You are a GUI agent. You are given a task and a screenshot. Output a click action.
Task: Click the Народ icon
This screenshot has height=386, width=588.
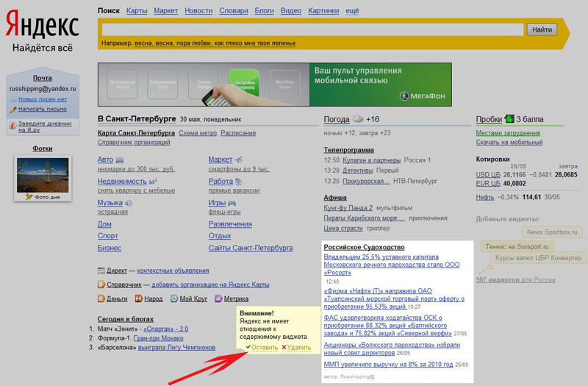tap(139, 299)
